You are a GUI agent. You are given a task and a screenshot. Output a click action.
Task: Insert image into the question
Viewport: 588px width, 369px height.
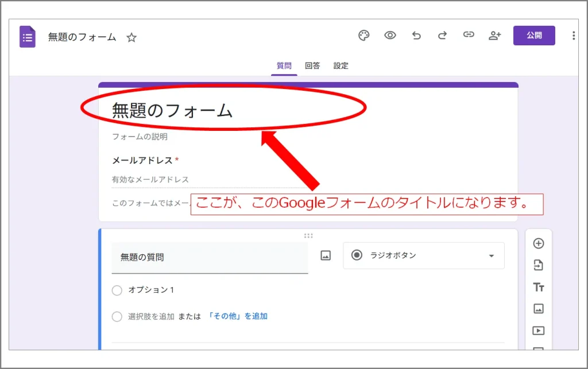tap(326, 256)
